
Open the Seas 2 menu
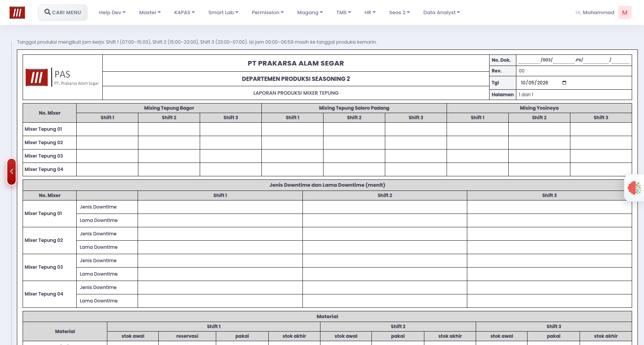pyautogui.click(x=399, y=12)
